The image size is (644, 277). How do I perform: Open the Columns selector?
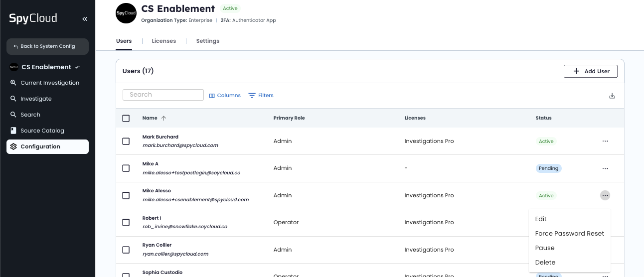(225, 95)
